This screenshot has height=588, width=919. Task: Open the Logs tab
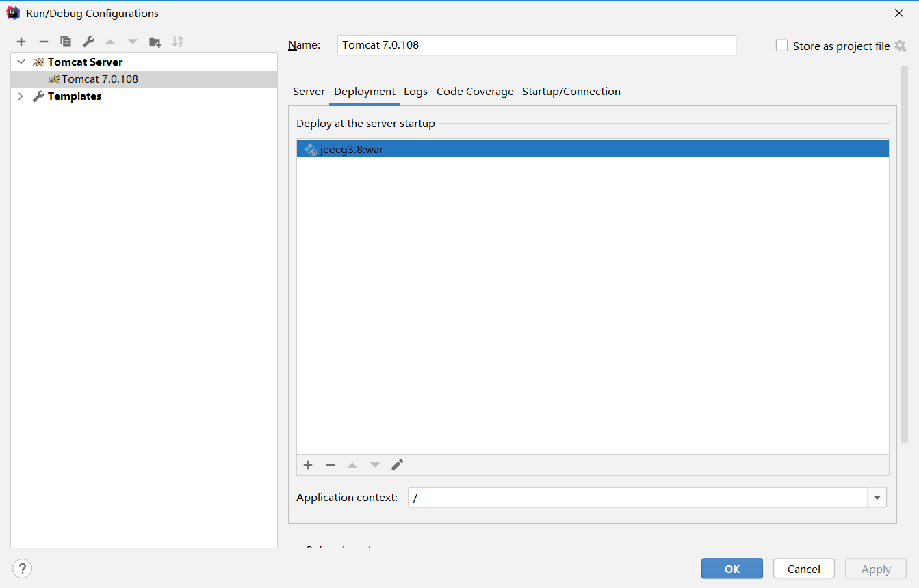tap(415, 92)
